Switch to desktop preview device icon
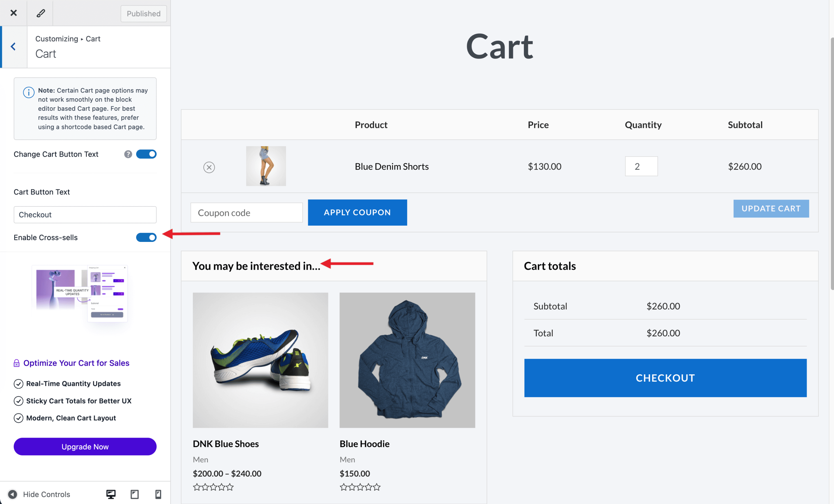The image size is (834, 504). click(x=111, y=494)
